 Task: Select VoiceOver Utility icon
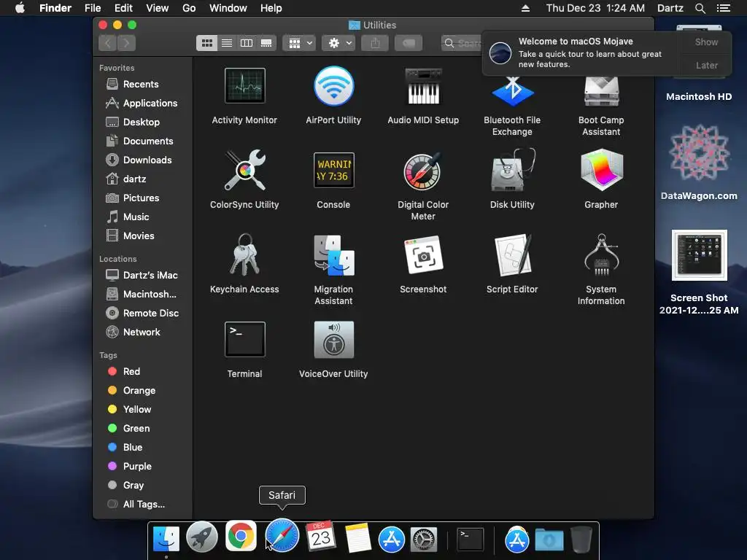(333, 340)
